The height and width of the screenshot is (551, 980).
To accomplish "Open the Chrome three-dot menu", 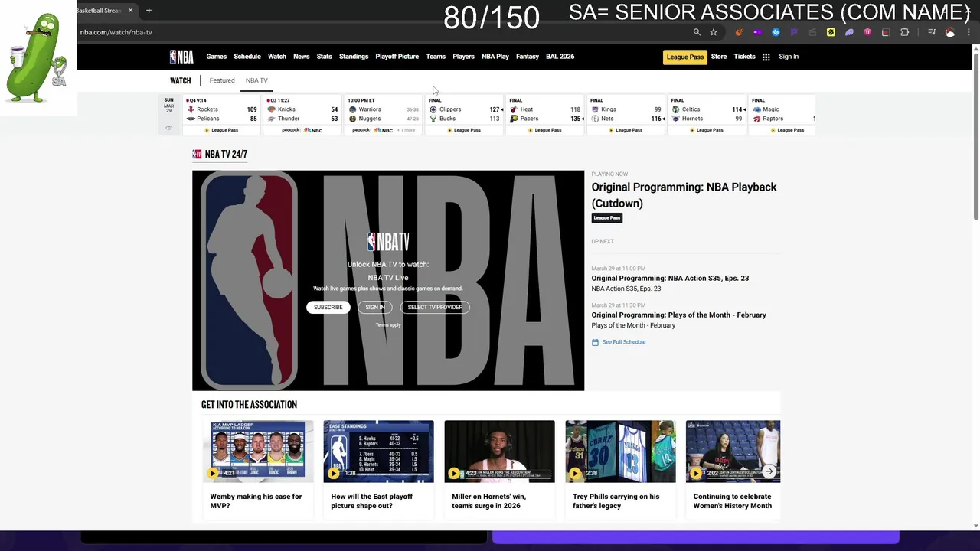I will pyautogui.click(x=968, y=32).
